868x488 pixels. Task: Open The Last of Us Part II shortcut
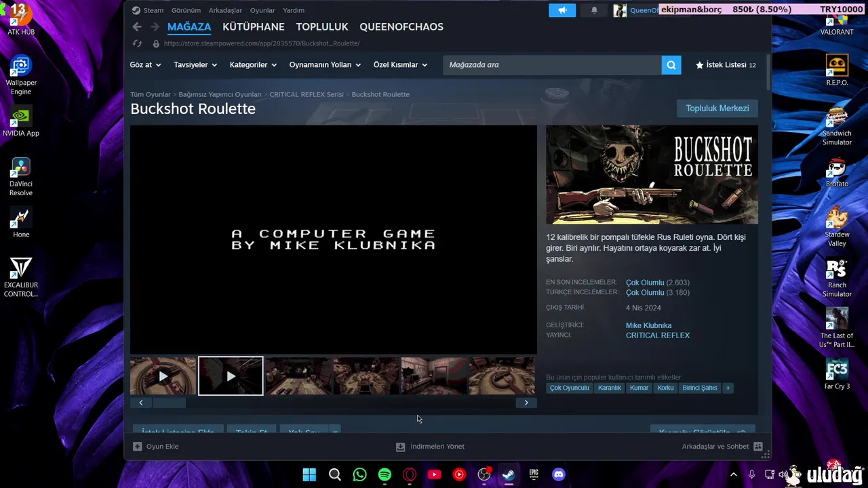(x=837, y=328)
